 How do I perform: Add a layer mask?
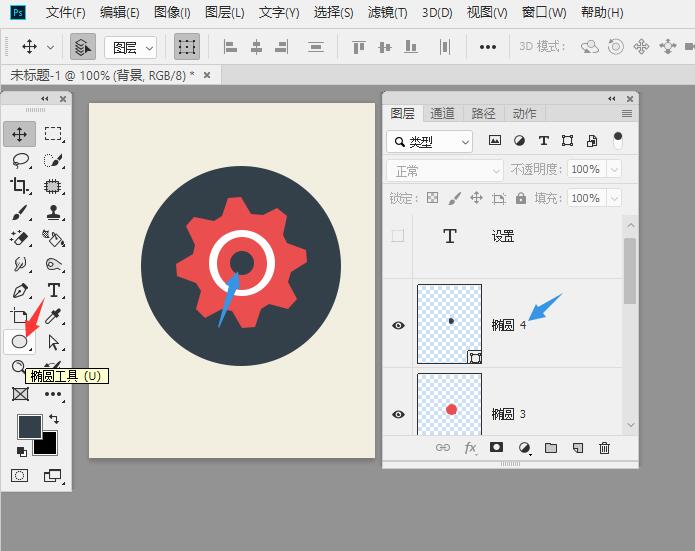tap(496, 448)
